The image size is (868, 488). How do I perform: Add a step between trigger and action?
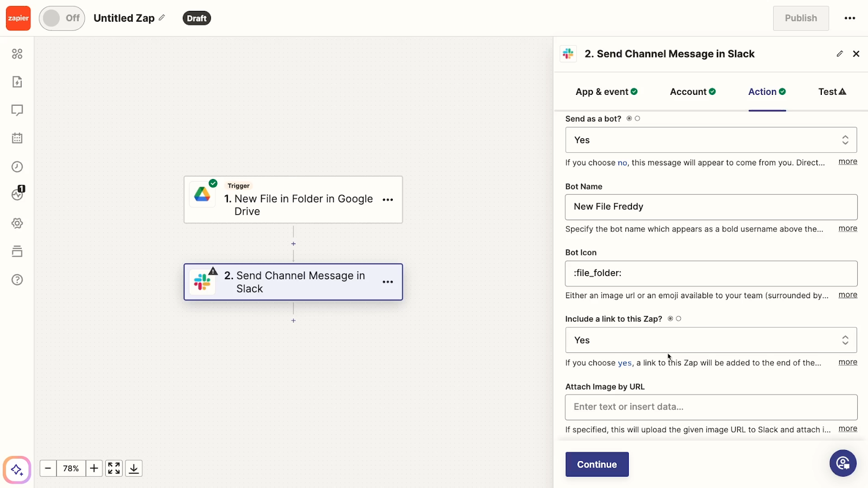pyautogui.click(x=293, y=244)
